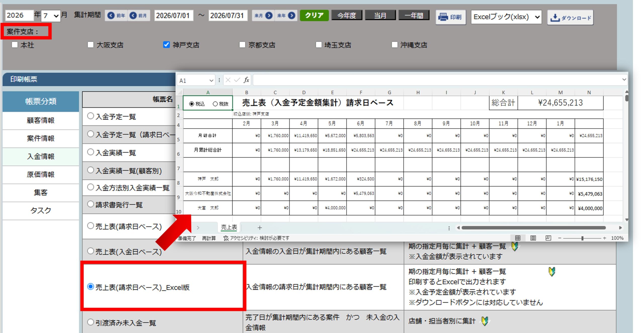
Task: Select the 税込 radio button in Excel
Action: (192, 104)
